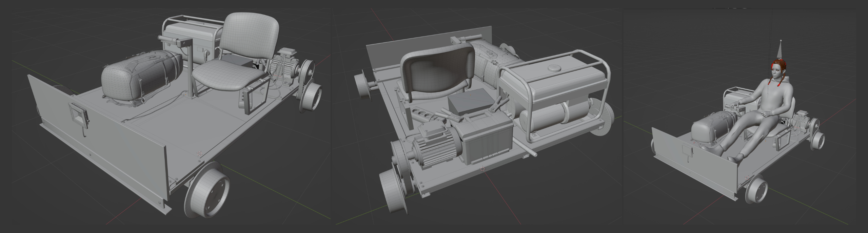Image resolution: width=868 pixels, height=233 pixels.
Task: Select the backpack in the right viewport
Action: (713, 128)
